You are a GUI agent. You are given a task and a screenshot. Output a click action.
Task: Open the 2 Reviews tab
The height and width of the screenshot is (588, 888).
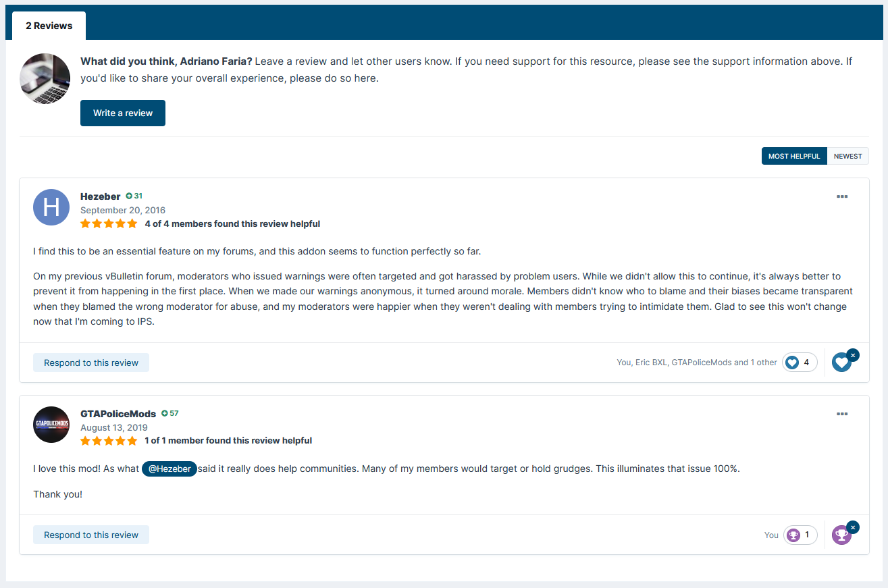point(49,26)
